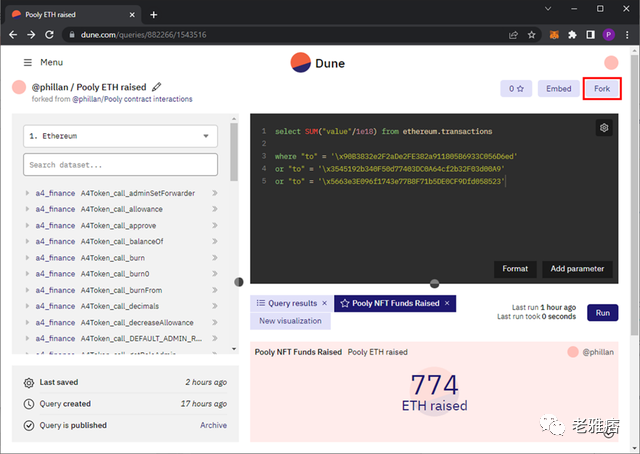Run the query
This screenshot has height=454, width=640.
pos(602,313)
